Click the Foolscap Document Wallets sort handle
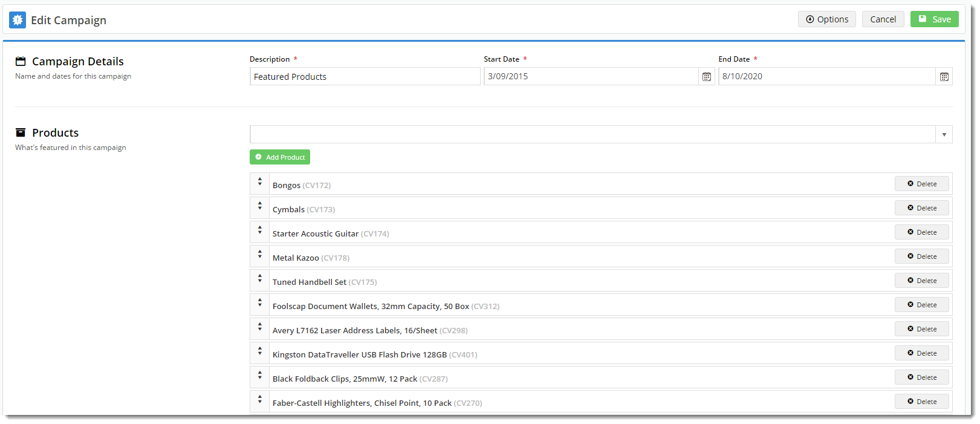 pos(260,302)
